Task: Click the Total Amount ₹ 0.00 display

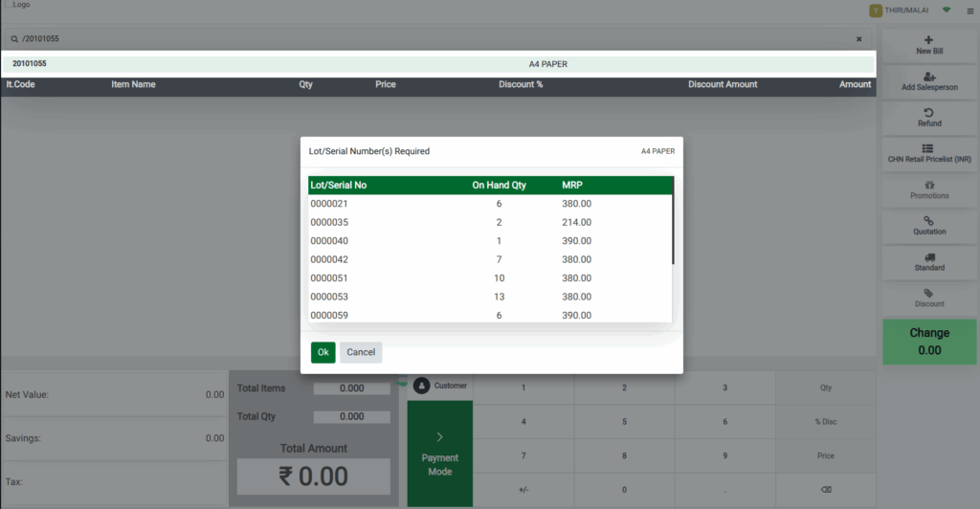Action: click(314, 476)
